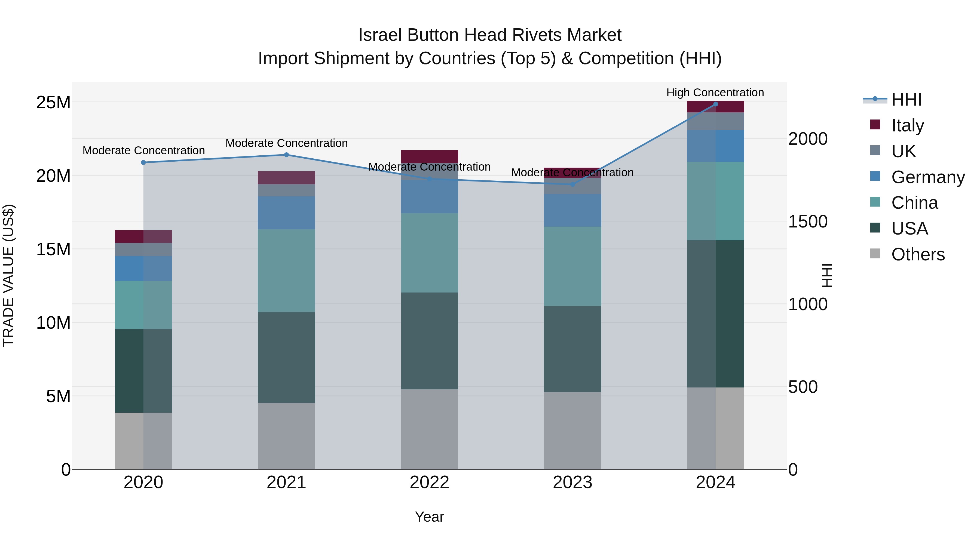The image size is (980, 551).
Task: Click the 2020 x-axis year label
Action: coord(143,482)
